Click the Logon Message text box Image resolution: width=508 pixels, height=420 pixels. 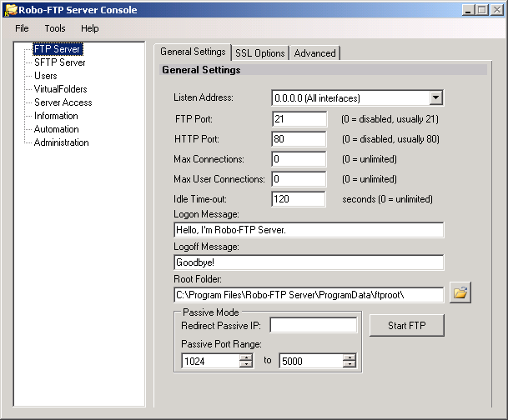[x=309, y=230]
